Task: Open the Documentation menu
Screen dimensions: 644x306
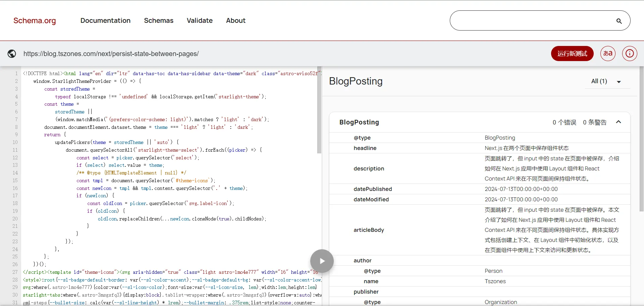Action: [105, 20]
